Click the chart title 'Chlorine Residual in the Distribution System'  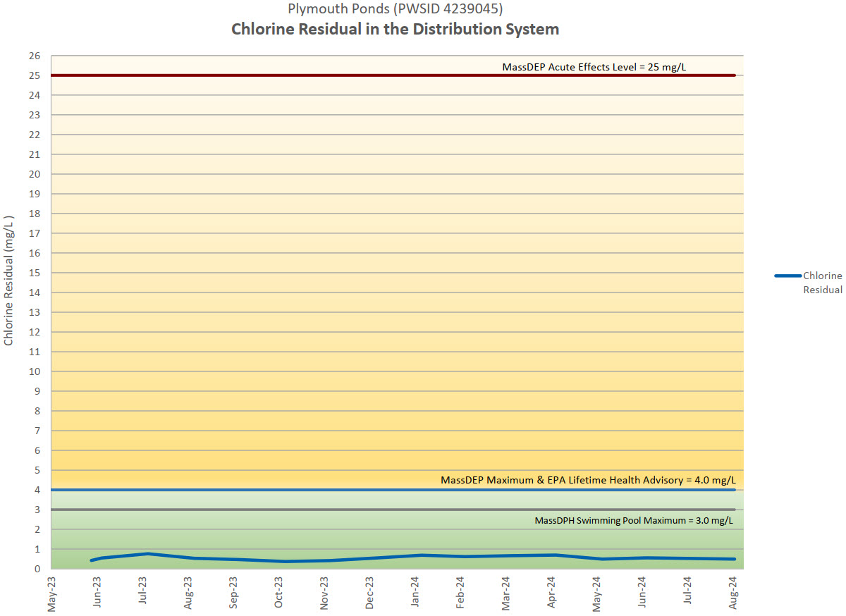395,30
